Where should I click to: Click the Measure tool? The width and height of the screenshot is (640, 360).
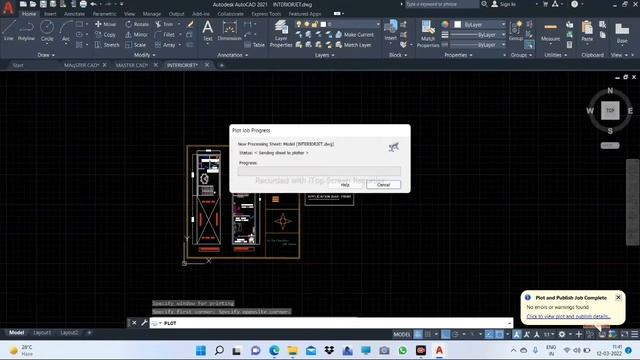[550, 31]
